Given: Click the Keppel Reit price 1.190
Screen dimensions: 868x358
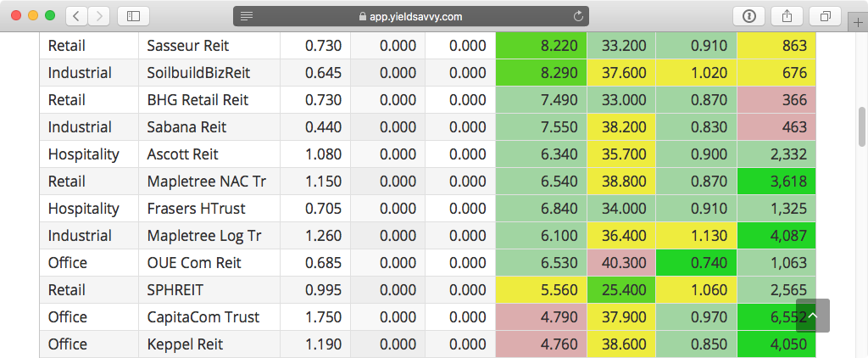Looking at the screenshot, I should 323,344.
